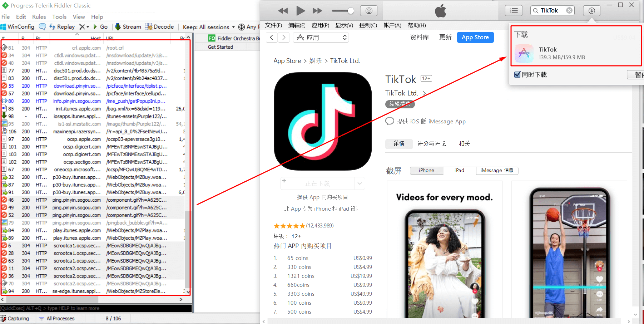
Task: Go back with the iTunes back arrow
Action: [x=272, y=38]
